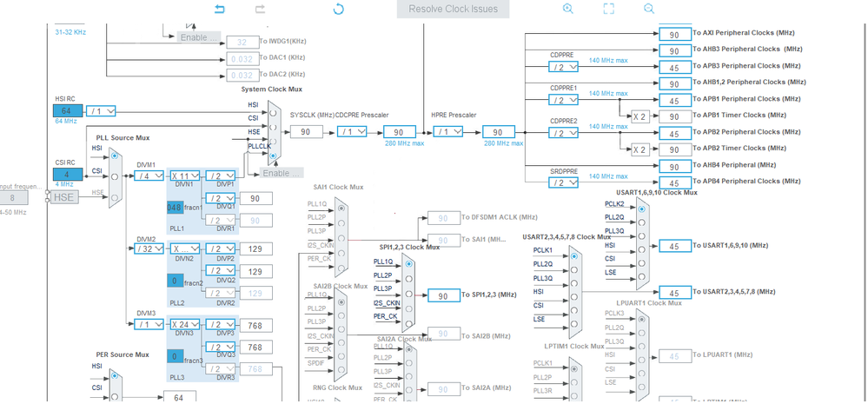
Task: Undo the last clock configuration change
Action: click(220, 9)
